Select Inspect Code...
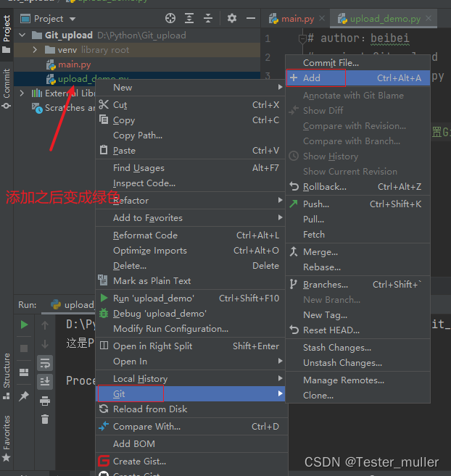 click(x=190, y=183)
